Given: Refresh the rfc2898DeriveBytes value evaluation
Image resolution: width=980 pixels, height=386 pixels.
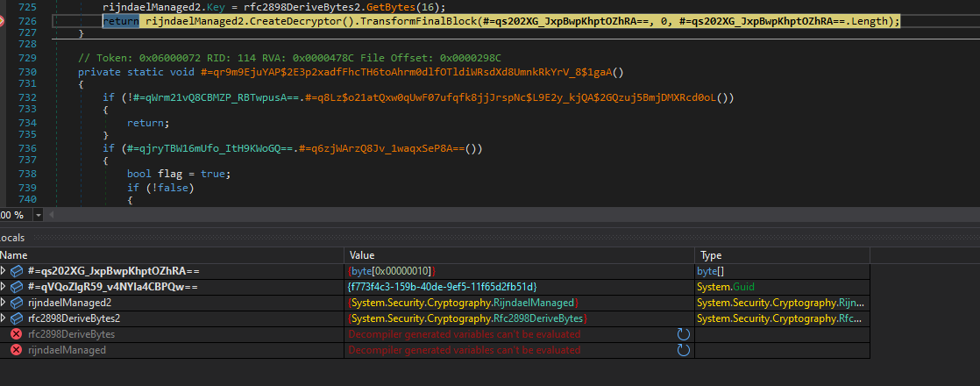Looking at the screenshot, I should tap(684, 334).
